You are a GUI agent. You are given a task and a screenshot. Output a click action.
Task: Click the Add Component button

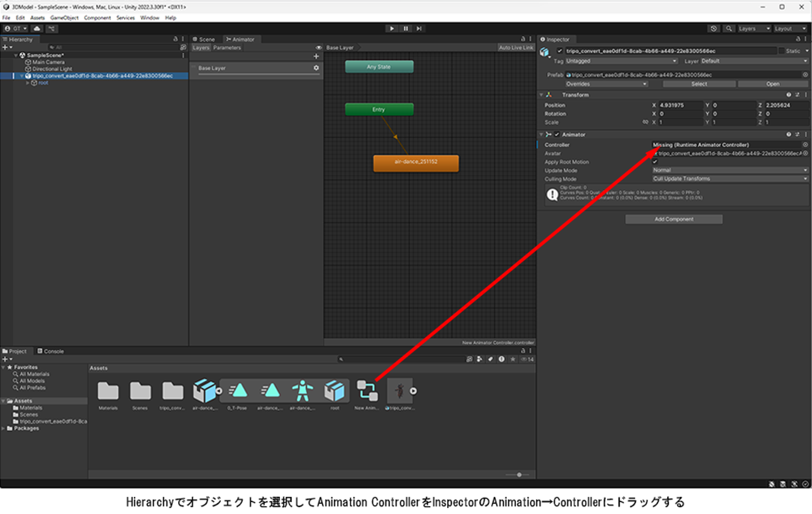674,219
